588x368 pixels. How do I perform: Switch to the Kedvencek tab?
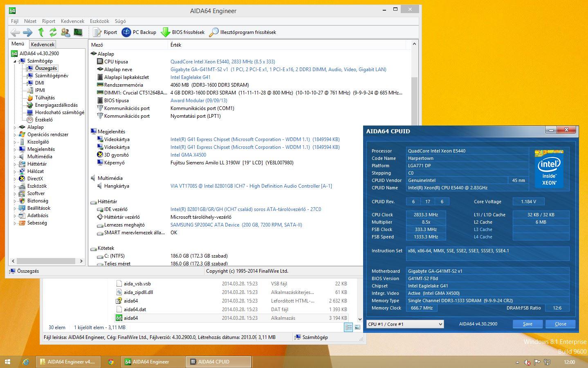(43, 44)
